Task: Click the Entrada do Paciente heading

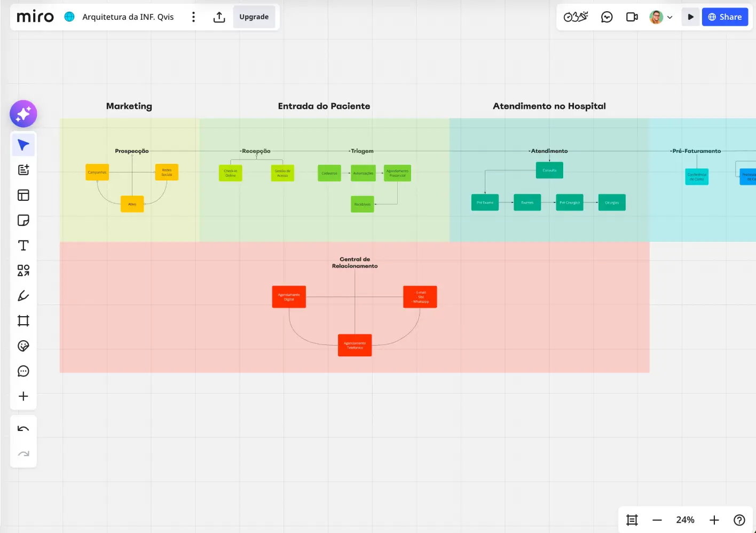Action: pyautogui.click(x=324, y=106)
